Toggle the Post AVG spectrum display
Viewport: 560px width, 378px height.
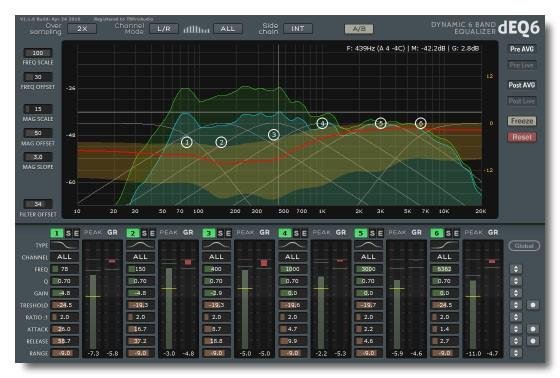pyautogui.click(x=522, y=85)
